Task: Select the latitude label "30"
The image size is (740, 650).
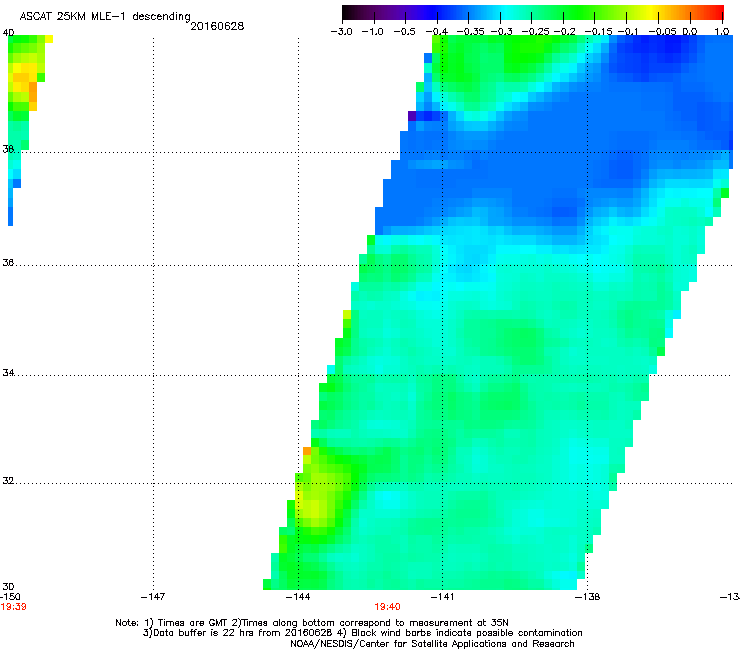Action: pos(8,586)
